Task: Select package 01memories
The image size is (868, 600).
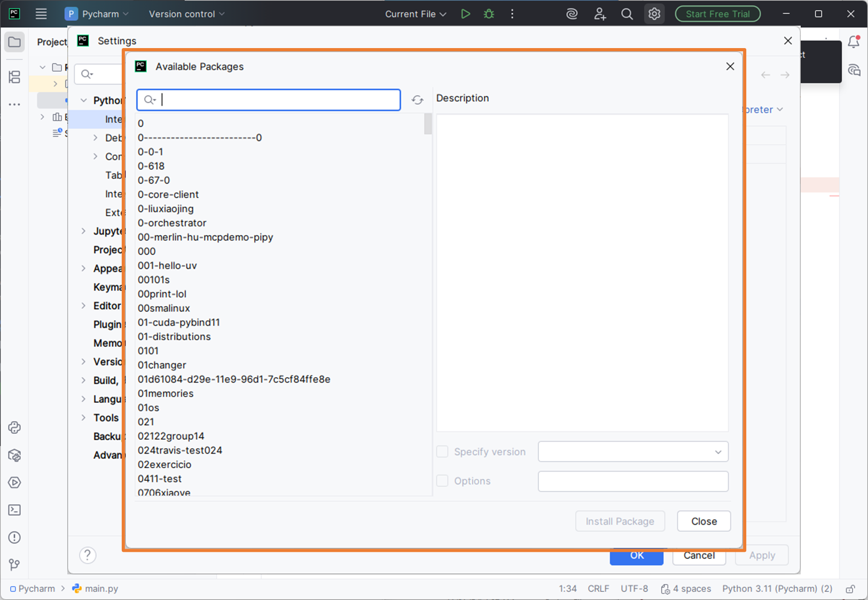Action: tap(166, 393)
